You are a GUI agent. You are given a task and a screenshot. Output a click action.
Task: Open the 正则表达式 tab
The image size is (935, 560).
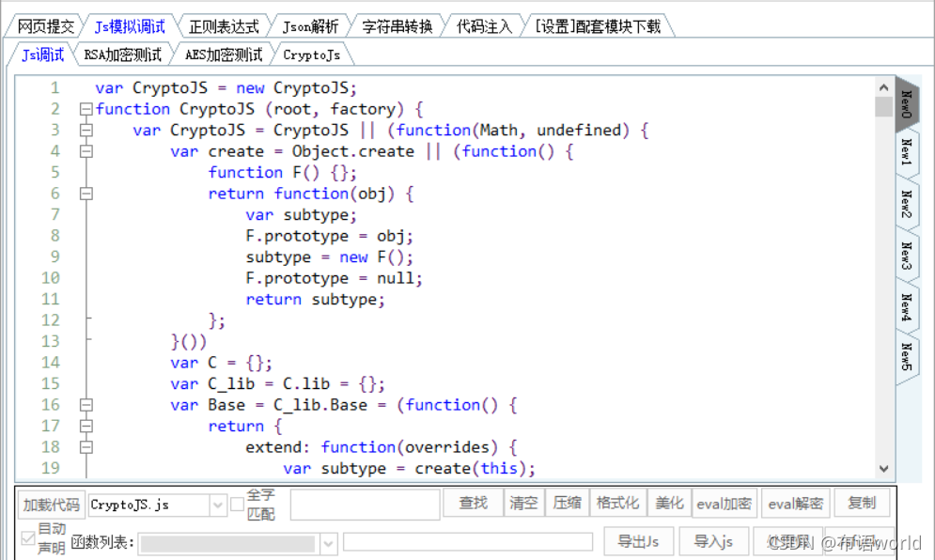pyautogui.click(x=224, y=27)
